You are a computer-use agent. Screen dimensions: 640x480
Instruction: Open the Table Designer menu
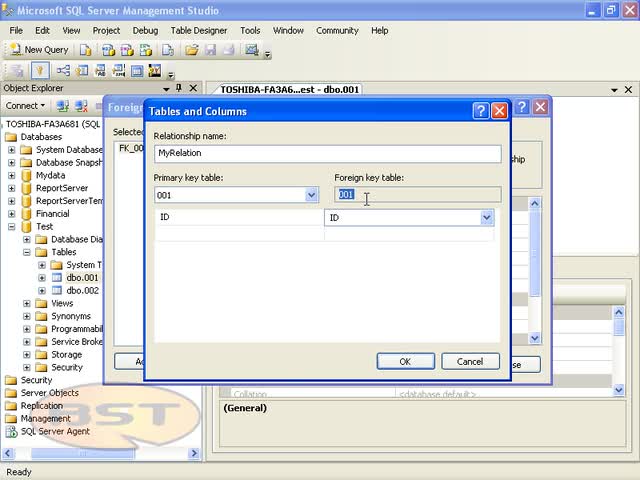coord(199,31)
